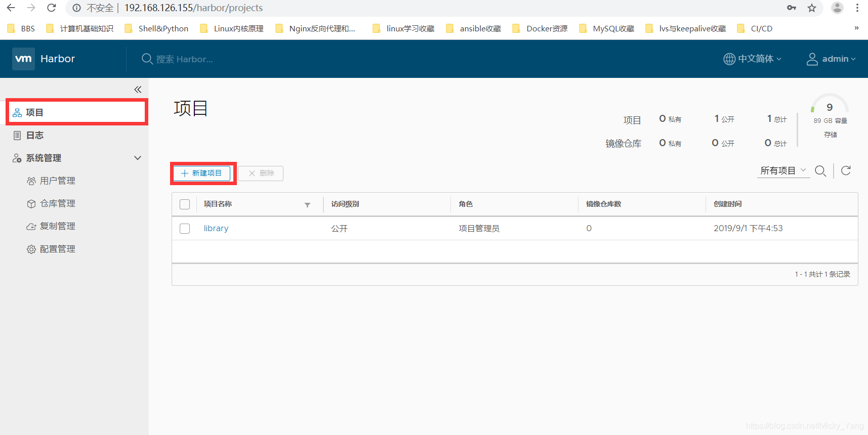The height and width of the screenshot is (435, 868).
Task: Sort by 项目名称 column header
Action: (x=218, y=204)
